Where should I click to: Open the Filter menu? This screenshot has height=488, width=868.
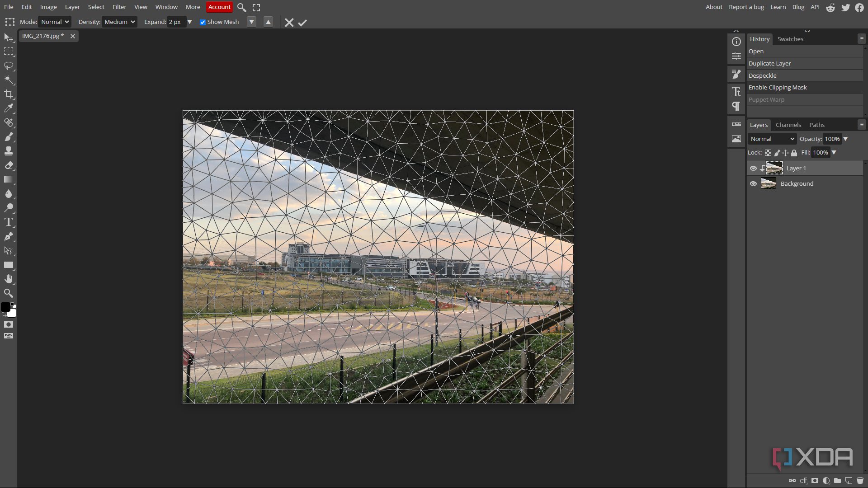pyautogui.click(x=119, y=7)
